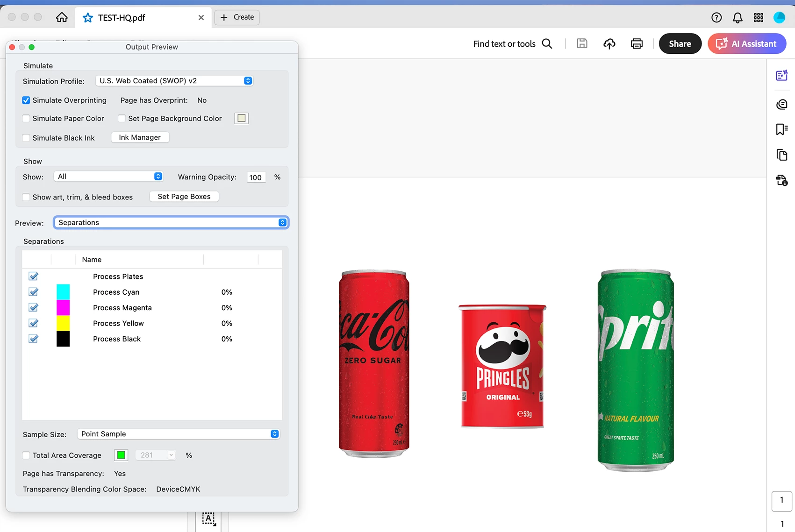Toggle Simulate Overprinting checkbox
Screen dimensions: 795x532
click(x=26, y=100)
